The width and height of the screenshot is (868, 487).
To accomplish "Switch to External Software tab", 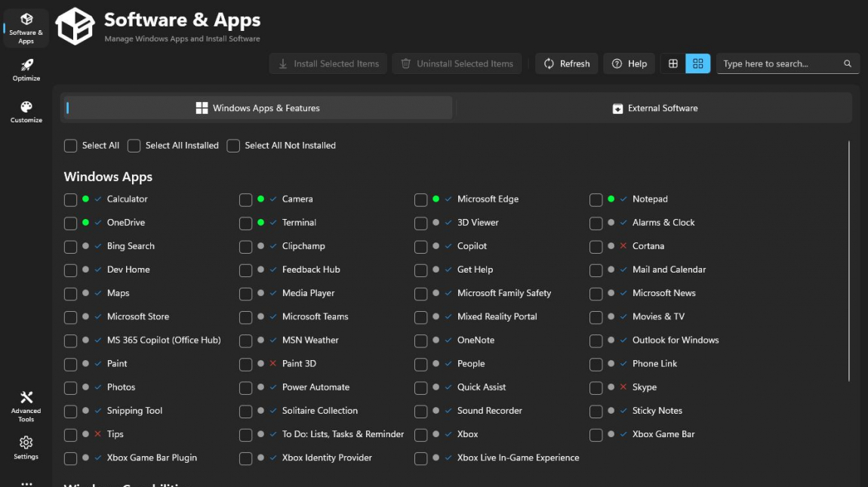I will click(x=655, y=108).
